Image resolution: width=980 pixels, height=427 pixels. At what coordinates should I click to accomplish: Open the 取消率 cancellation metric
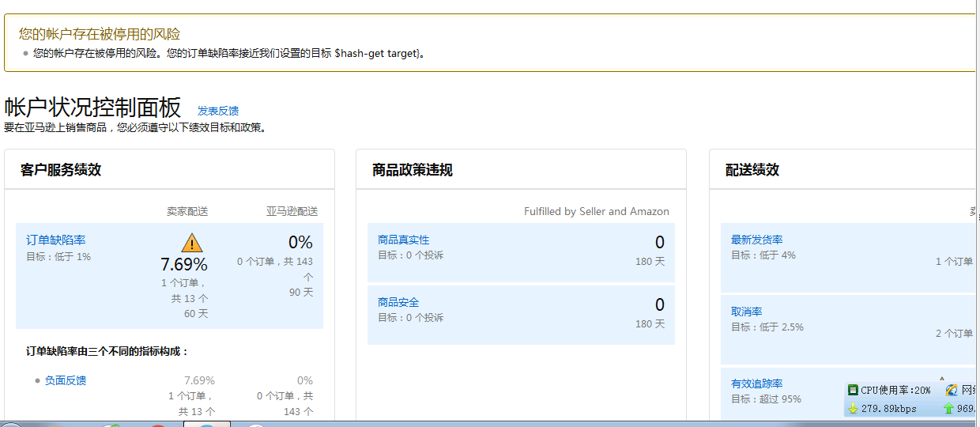pyautogui.click(x=747, y=312)
